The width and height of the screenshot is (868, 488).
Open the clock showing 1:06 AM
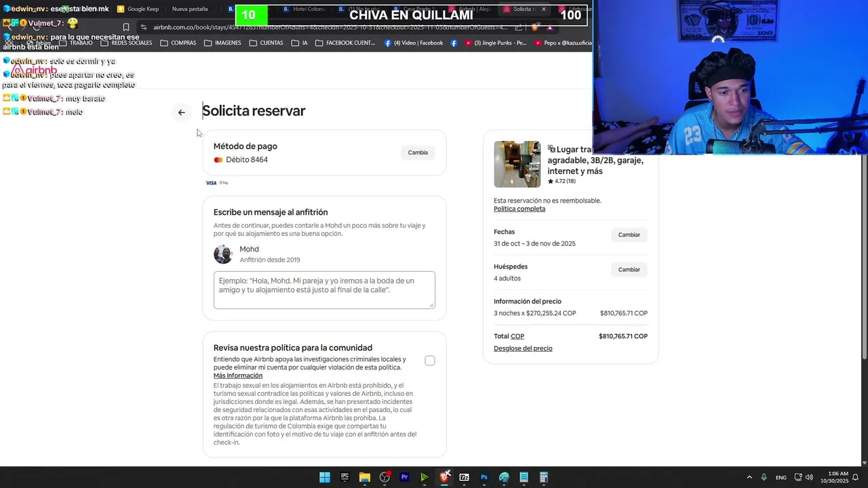pyautogui.click(x=834, y=477)
